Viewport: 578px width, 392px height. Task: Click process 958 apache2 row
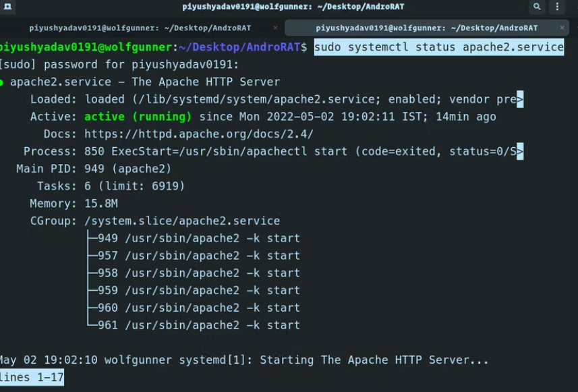click(x=199, y=273)
